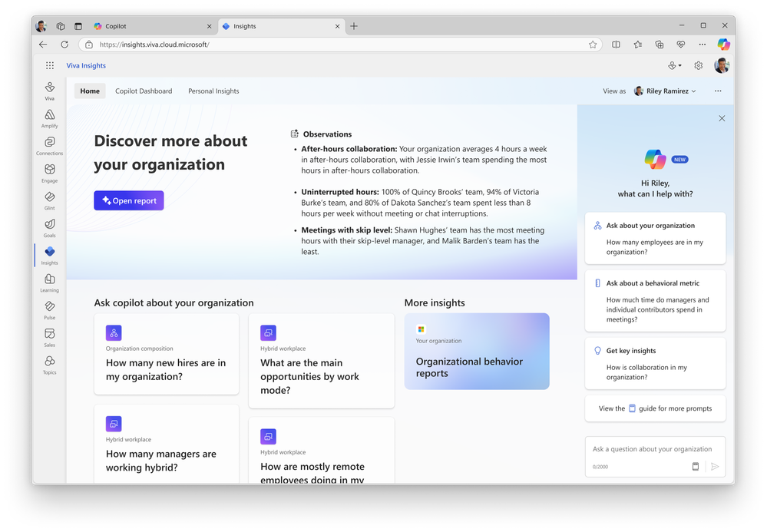This screenshot has width=767, height=532.
Task: Send the Copilot question
Action: click(715, 467)
